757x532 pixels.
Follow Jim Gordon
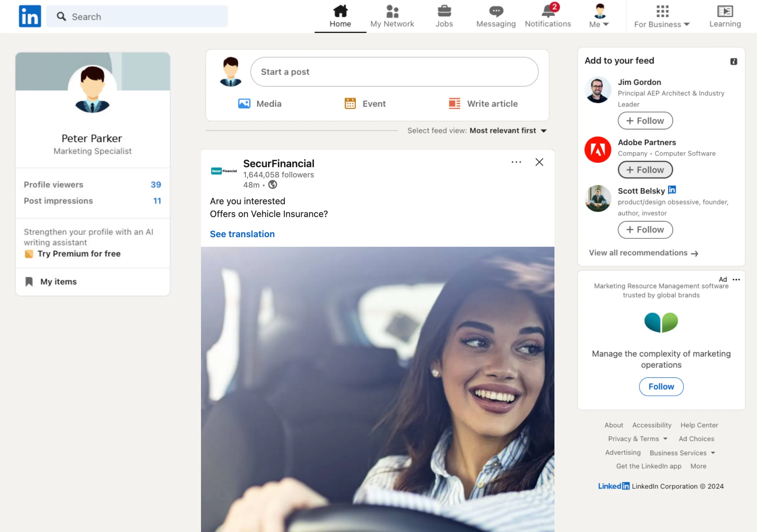645,121
